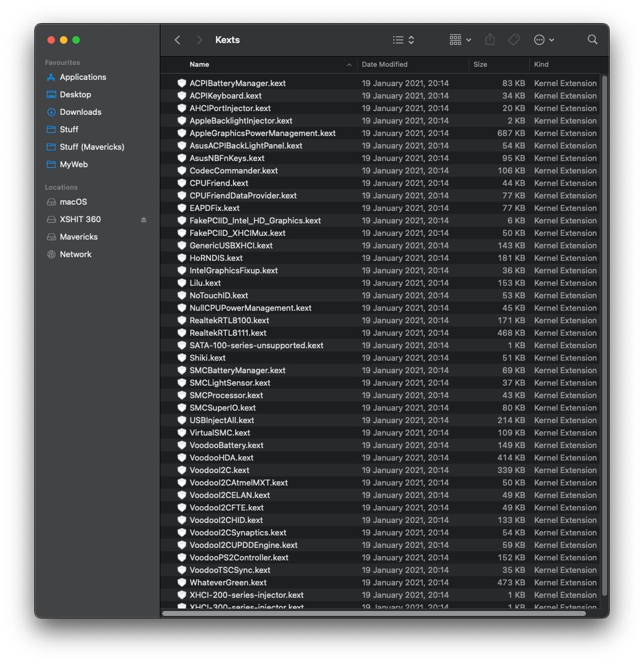Click the Share toolbar icon
The height and width of the screenshot is (664, 644).
[x=490, y=39]
